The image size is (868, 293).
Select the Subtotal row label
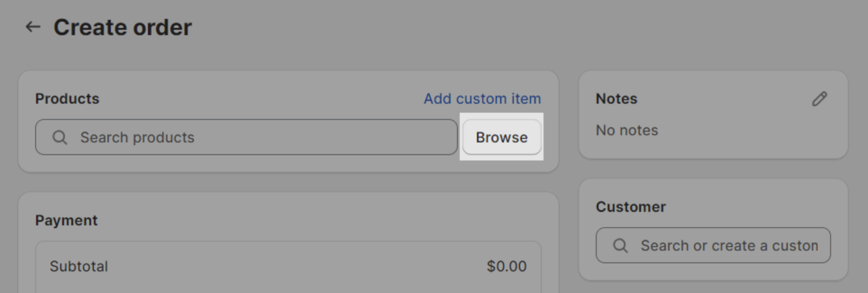point(79,266)
